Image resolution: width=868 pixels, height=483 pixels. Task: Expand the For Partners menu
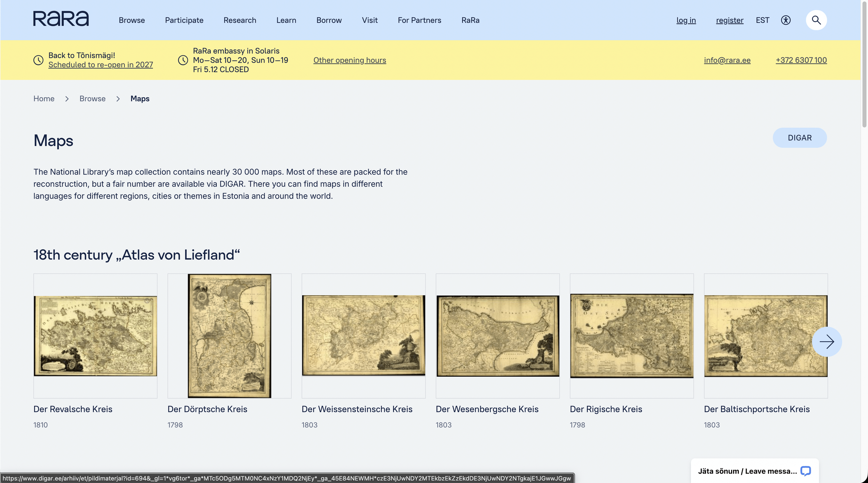click(x=419, y=20)
